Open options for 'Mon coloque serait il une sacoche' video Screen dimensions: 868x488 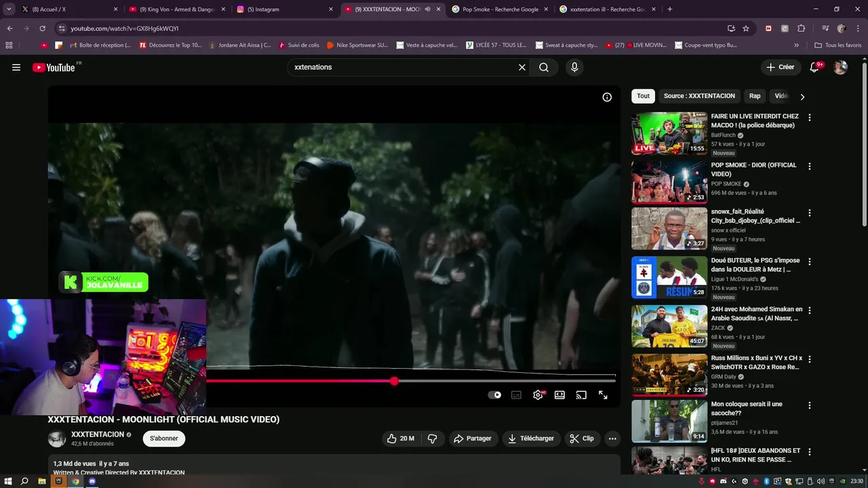pos(809,405)
